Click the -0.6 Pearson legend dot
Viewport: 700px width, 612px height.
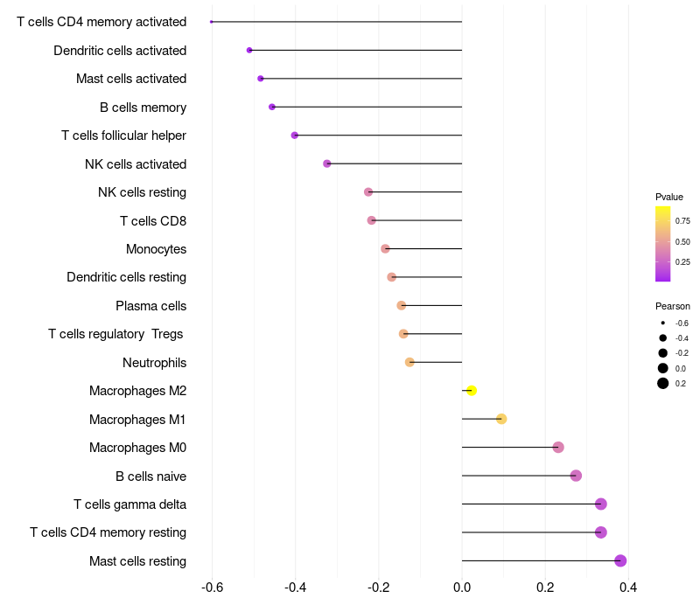663,323
